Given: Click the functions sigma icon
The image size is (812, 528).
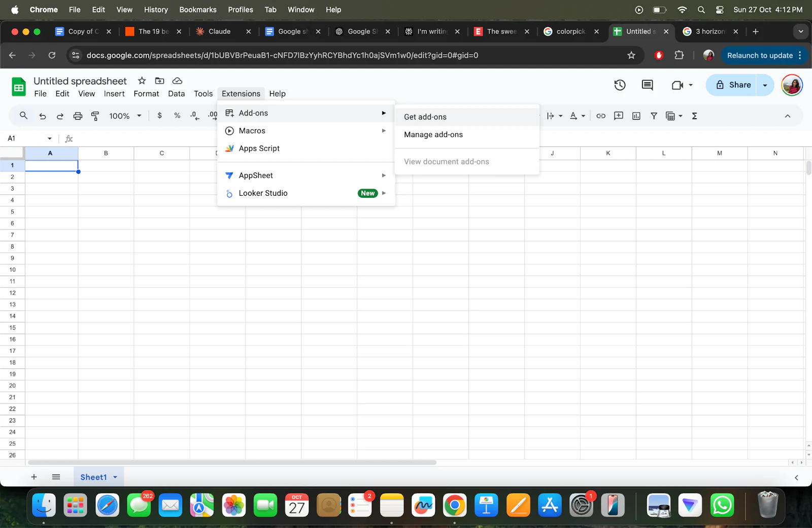Looking at the screenshot, I should [x=695, y=116].
